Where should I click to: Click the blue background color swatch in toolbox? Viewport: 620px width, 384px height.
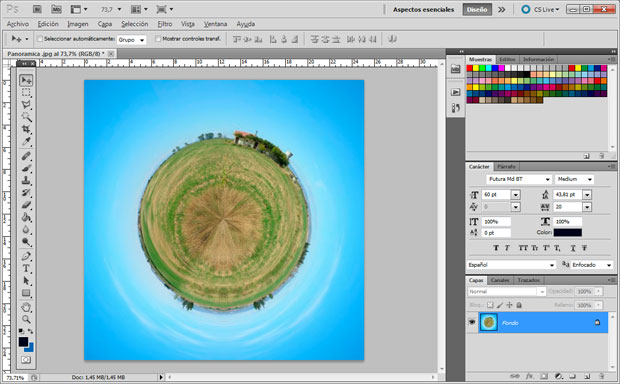[30, 348]
